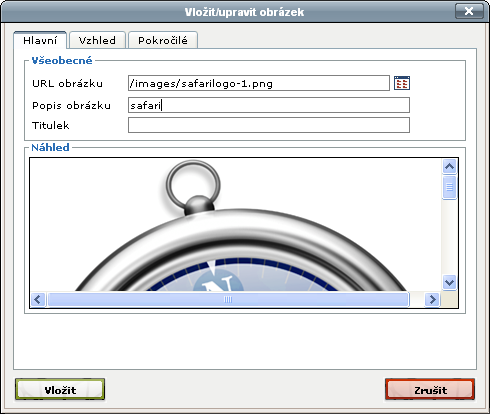Focus the URL obrázku input field
This screenshot has width=490, height=414.
[259, 83]
